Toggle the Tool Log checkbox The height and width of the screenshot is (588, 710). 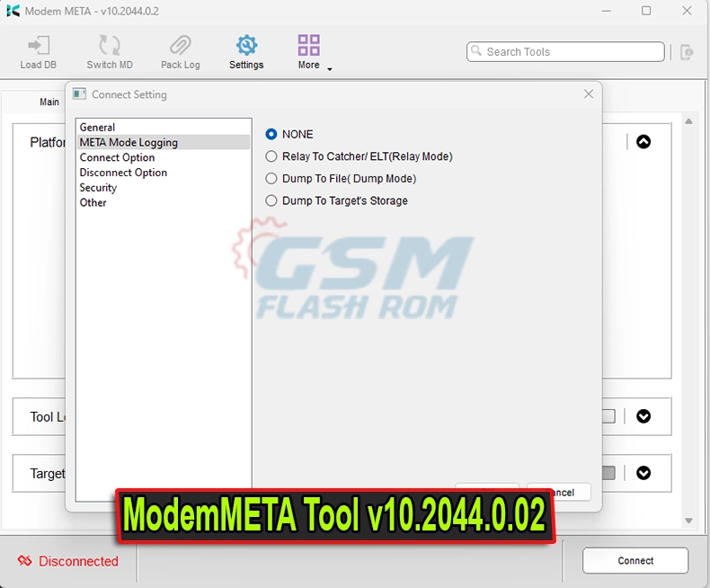coord(608,416)
